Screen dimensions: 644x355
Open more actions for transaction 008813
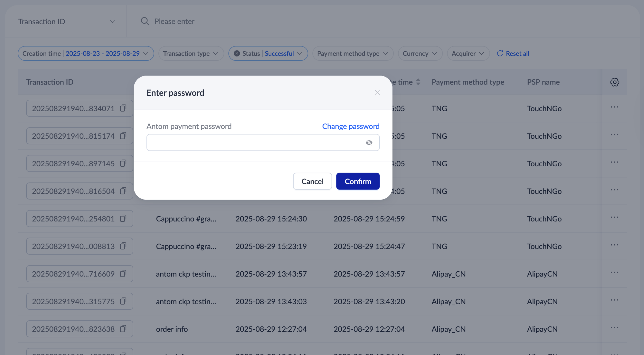pos(614,245)
